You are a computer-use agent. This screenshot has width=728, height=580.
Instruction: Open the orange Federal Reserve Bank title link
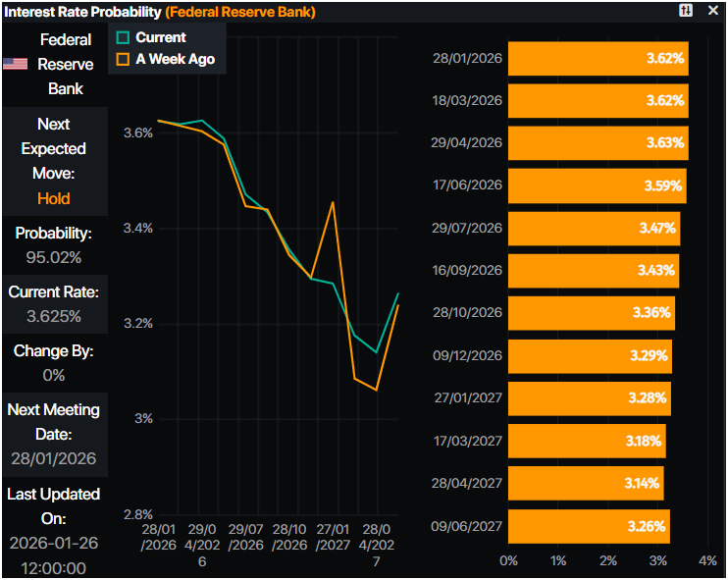coord(240,12)
